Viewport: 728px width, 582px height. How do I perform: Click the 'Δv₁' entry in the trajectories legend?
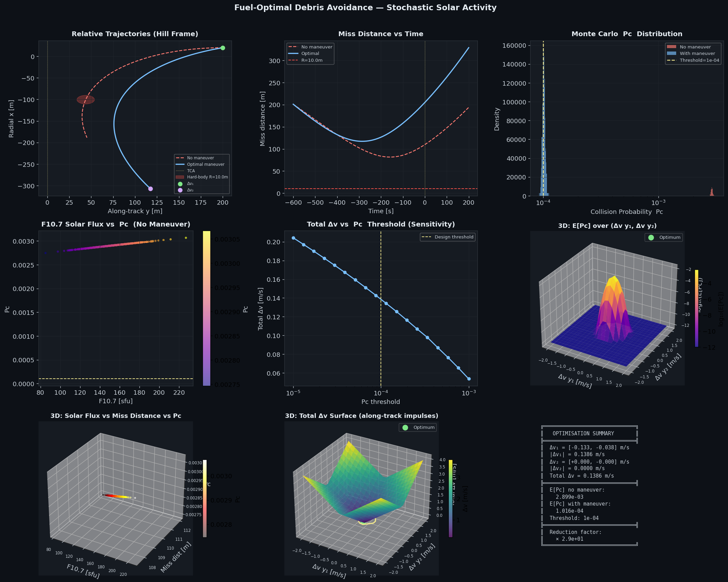190,184
